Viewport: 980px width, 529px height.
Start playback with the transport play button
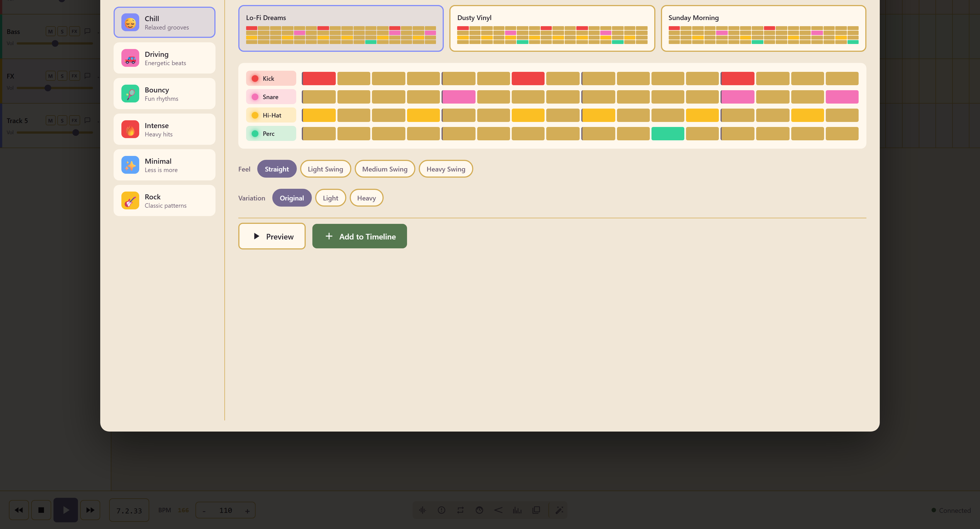pyautogui.click(x=66, y=510)
